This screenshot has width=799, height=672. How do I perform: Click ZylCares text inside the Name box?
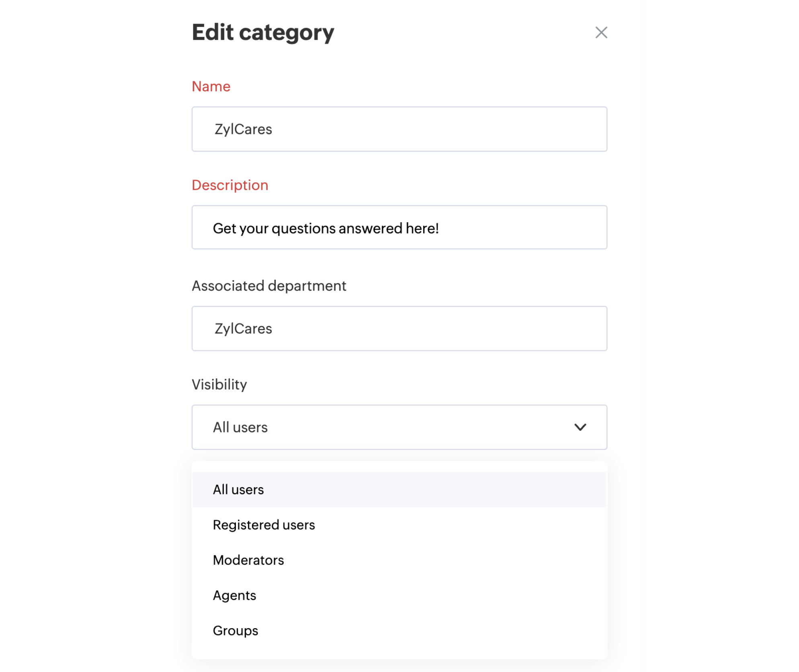point(243,129)
